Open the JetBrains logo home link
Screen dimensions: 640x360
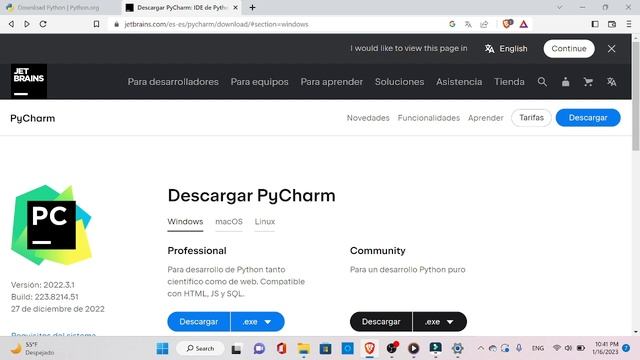pos(29,81)
